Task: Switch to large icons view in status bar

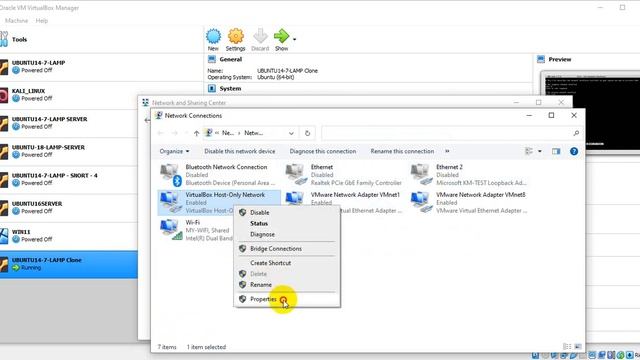Action: pos(578,347)
